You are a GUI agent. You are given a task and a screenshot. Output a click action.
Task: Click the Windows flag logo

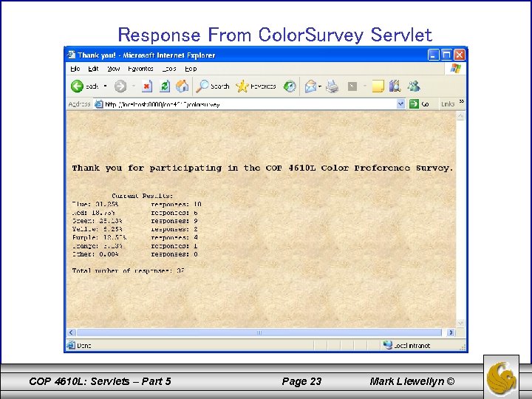(456, 69)
